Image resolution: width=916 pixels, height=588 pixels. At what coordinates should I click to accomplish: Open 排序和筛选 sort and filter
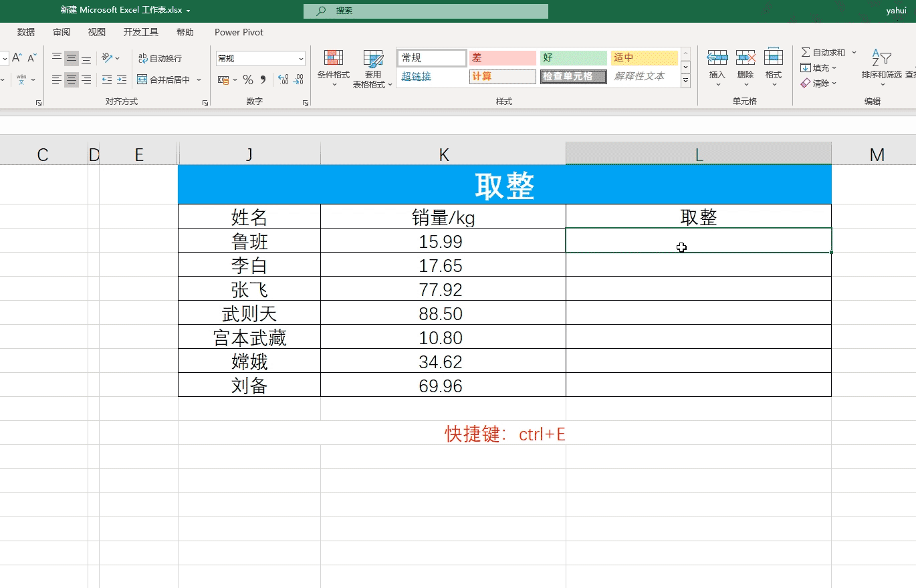tap(881, 68)
